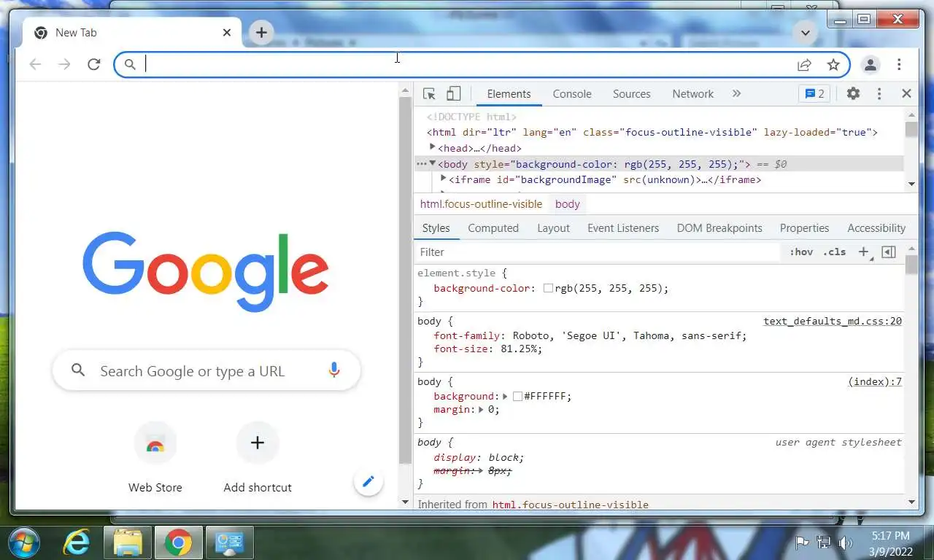Open DevTools three-dot customize menu
Image resolution: width=934 pixels, height=560 pixels.
pyautogui.click(x=879, y=93)
